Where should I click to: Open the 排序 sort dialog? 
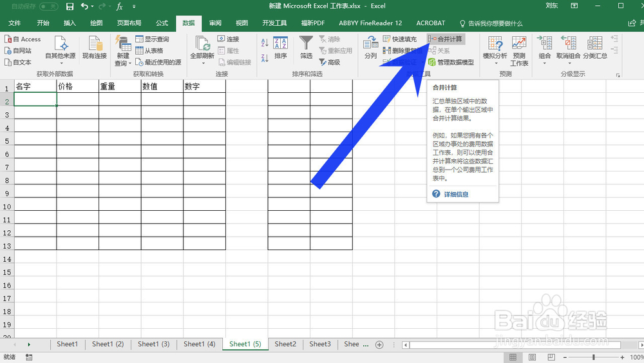point(281,48)
